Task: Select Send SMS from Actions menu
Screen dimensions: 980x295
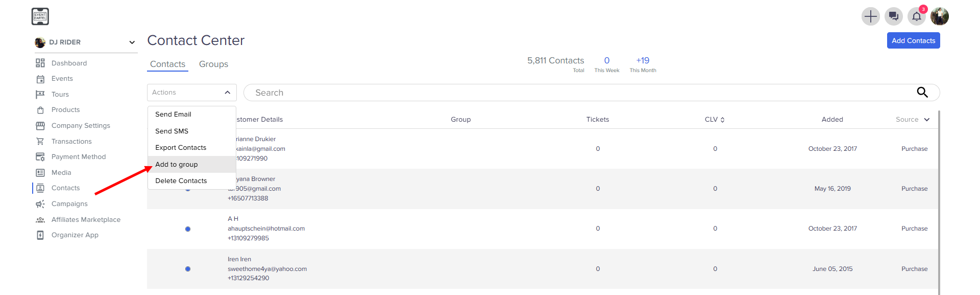Action: point(192,131)
